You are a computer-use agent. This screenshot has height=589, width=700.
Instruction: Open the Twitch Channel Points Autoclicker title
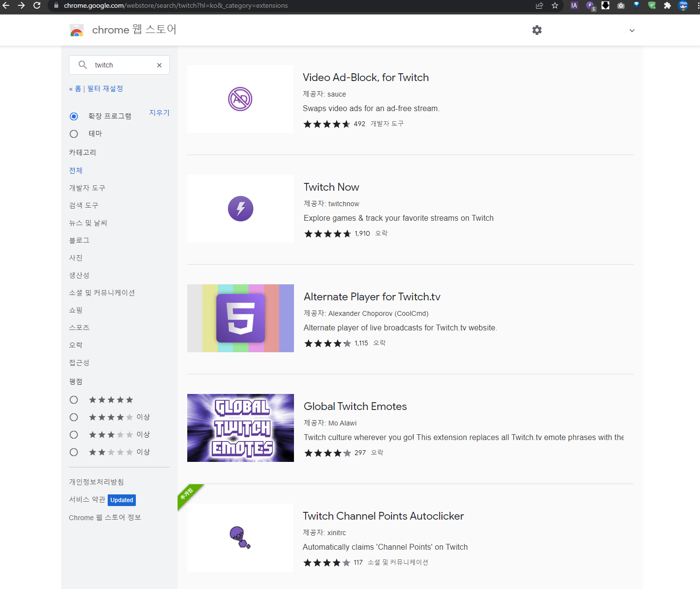383,516
